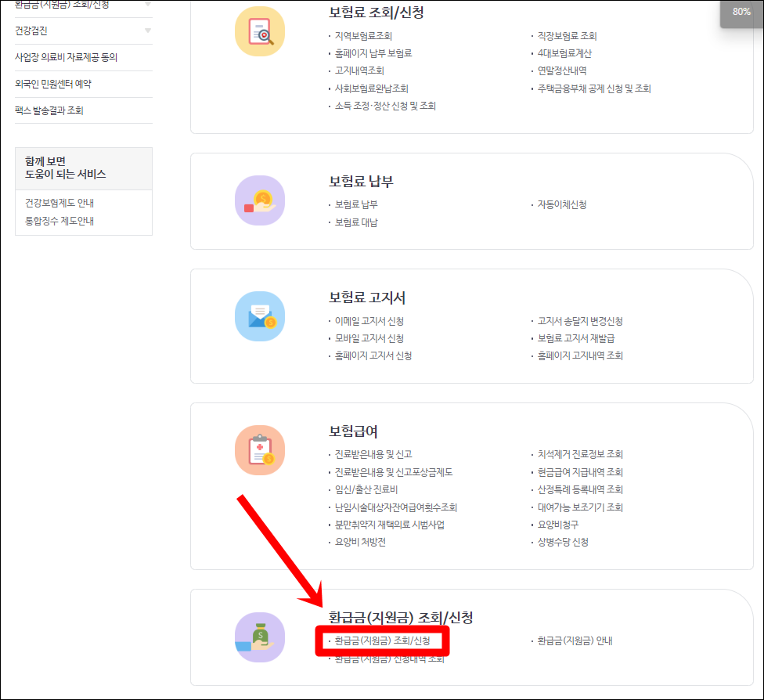Click the 보험급여 clipboard icon

pos(260,450)
